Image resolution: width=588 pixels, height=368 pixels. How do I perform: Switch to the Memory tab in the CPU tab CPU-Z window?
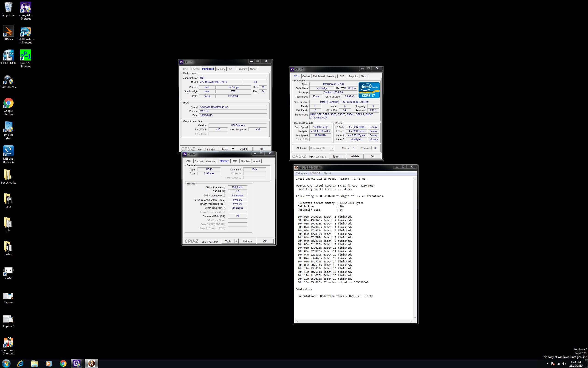point(332,76)
